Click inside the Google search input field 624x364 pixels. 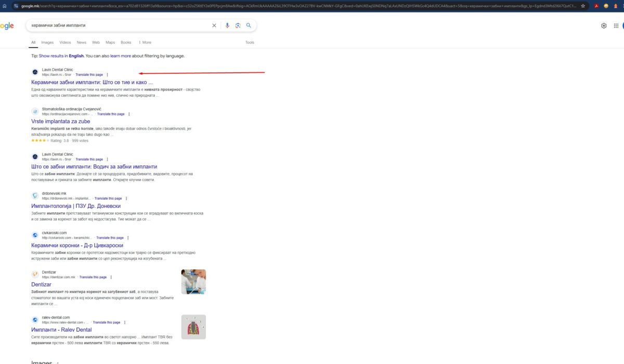tap(120, 25)
